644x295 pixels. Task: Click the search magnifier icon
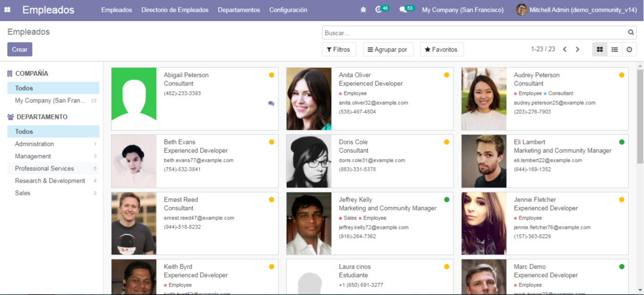631,33
